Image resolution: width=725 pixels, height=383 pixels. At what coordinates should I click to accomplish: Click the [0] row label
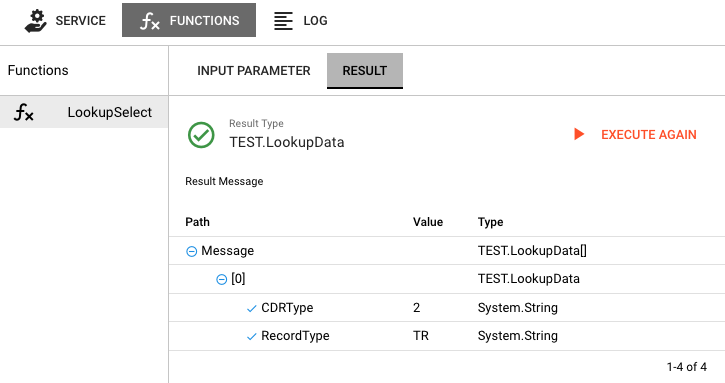point(238,278)
